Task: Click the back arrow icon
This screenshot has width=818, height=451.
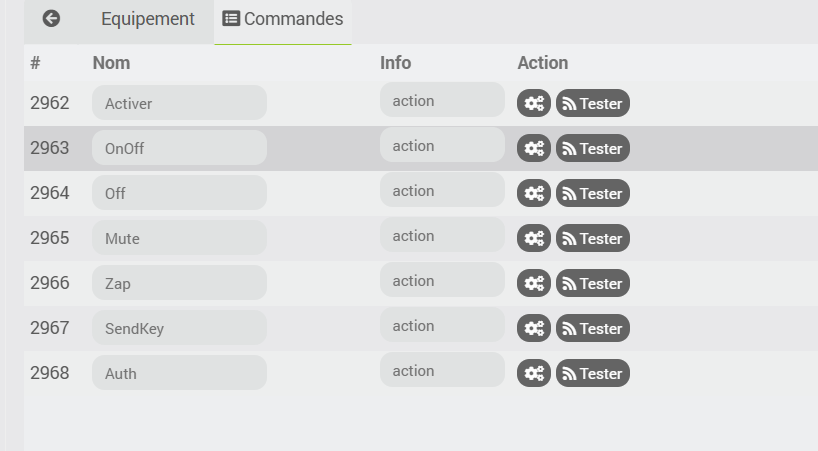Action: point(51,19)
